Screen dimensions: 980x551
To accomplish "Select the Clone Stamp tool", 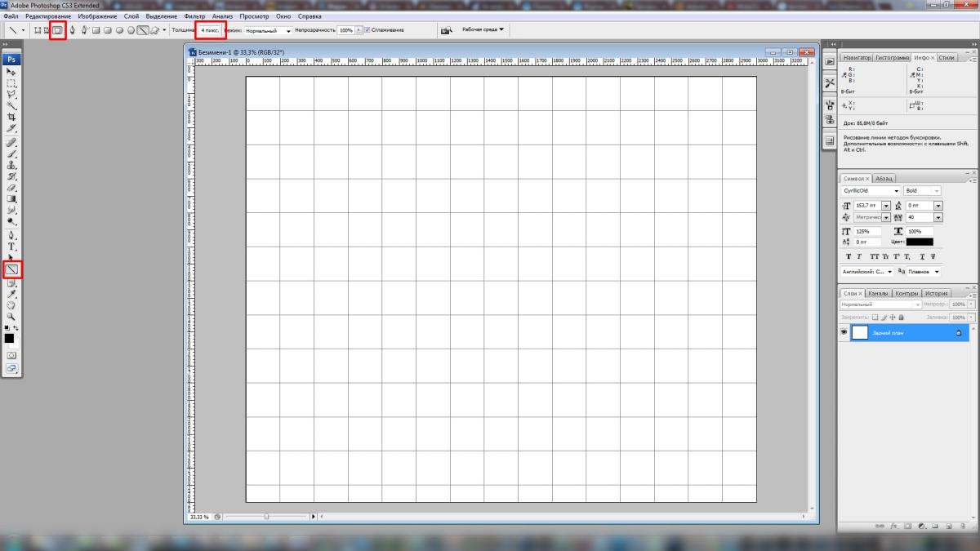I will pos(12,165).
